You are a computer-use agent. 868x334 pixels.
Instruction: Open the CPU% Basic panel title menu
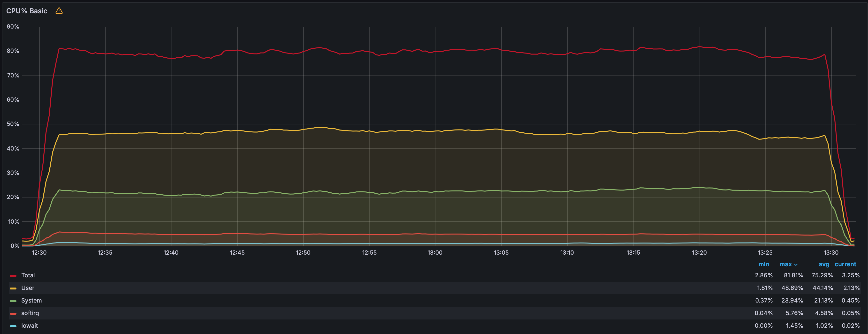[27, 11]
